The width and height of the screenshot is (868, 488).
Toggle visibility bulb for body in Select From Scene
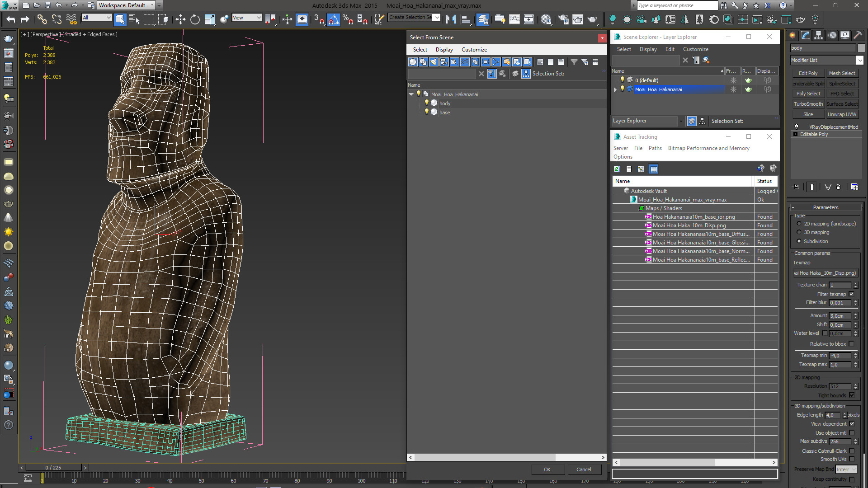click(426, 103)
